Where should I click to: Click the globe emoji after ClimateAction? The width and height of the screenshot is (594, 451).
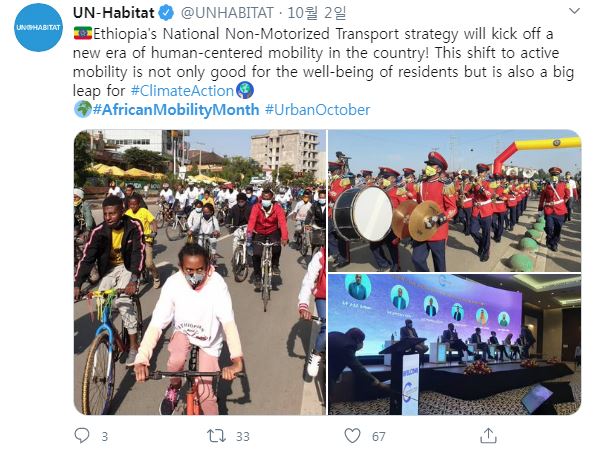(245, 91)
